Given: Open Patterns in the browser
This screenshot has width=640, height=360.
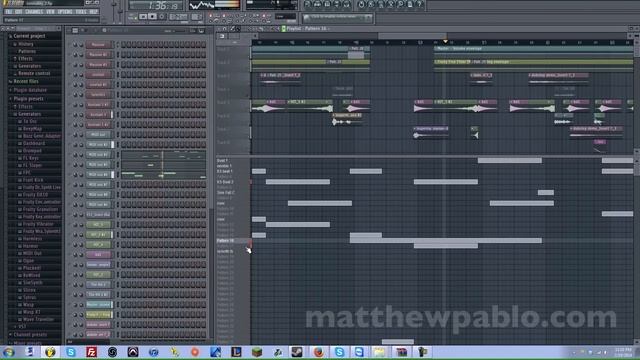Looking at the screenshot, I should pos(27,51).
